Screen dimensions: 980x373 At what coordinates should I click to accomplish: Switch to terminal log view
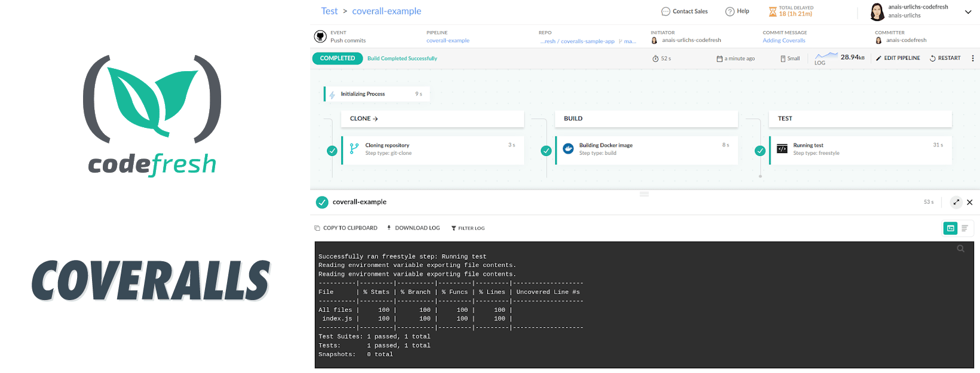pyautogui.click(x=950, y=228)
